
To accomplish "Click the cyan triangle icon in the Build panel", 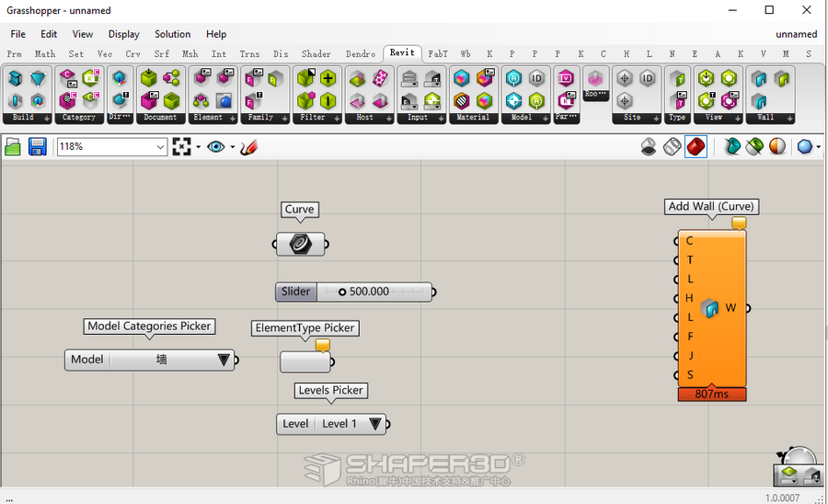I will click(38, 78).
